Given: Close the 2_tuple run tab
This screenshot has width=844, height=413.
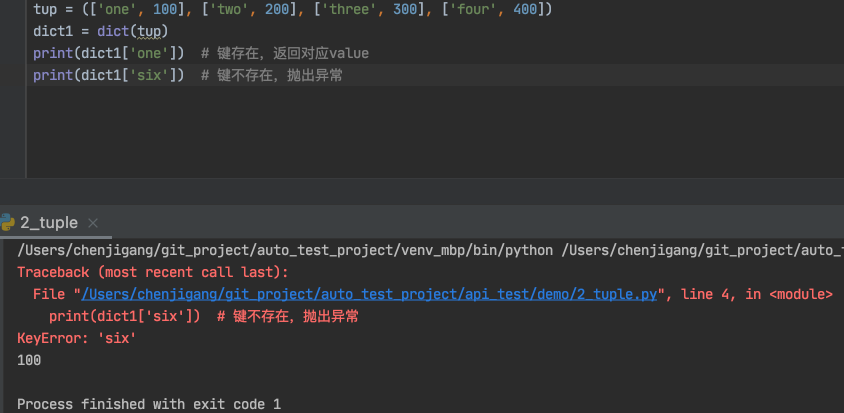Looking at the screenshot, I should tap(93, 223).
